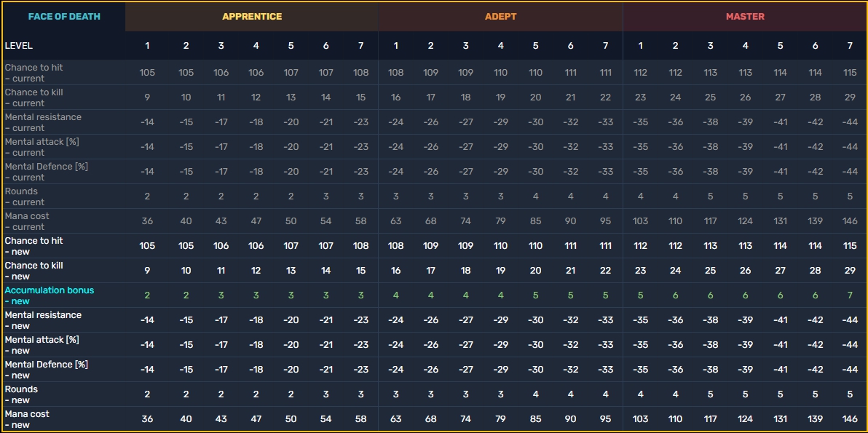Click -44 in 'Mental resistance – new' row
The width and height of the screenshot is (868, 433).
point(850,320)
